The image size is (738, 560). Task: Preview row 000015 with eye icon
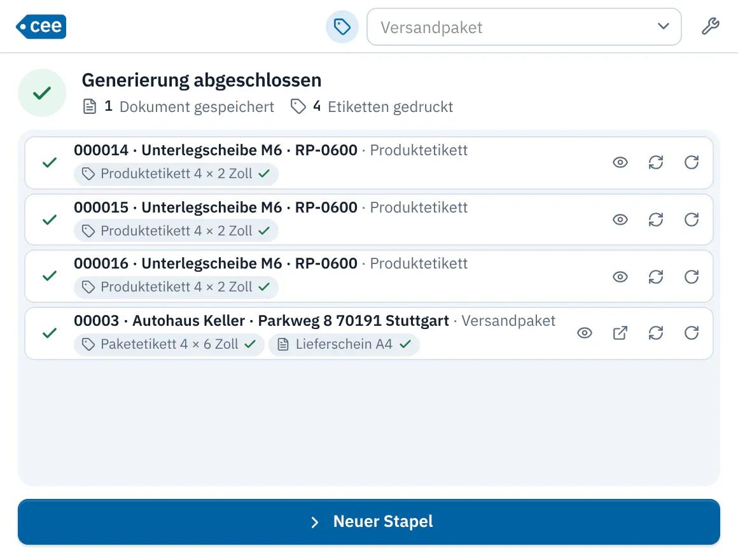coord(620,220)
